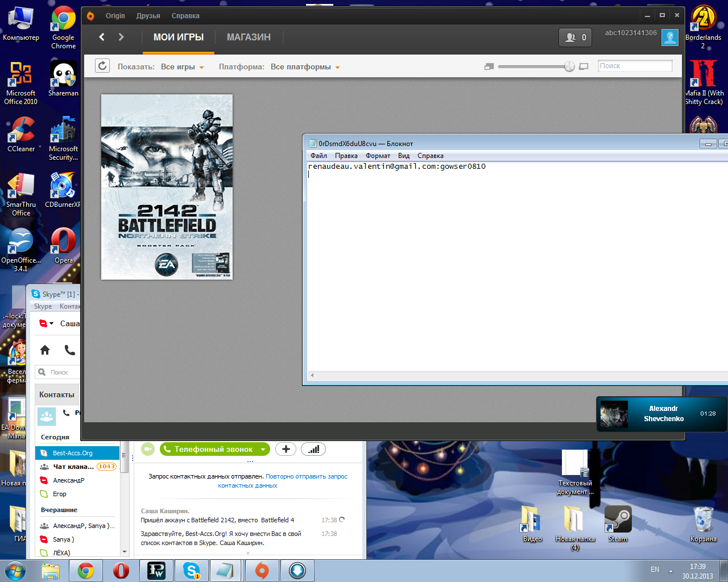
Task: Open the Корзина recycle bin icon
Action: tap(703, 524)
